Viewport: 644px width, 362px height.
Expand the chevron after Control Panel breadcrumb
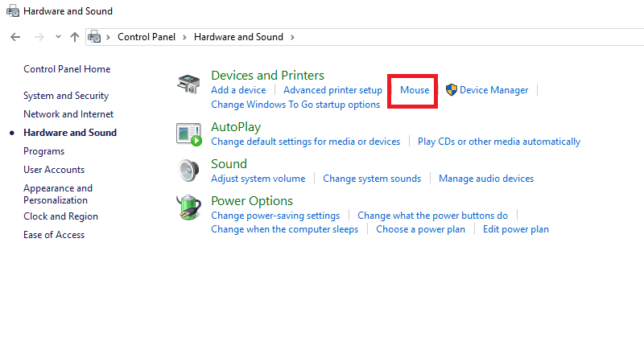pyautogui.click(x=184, y=37)
